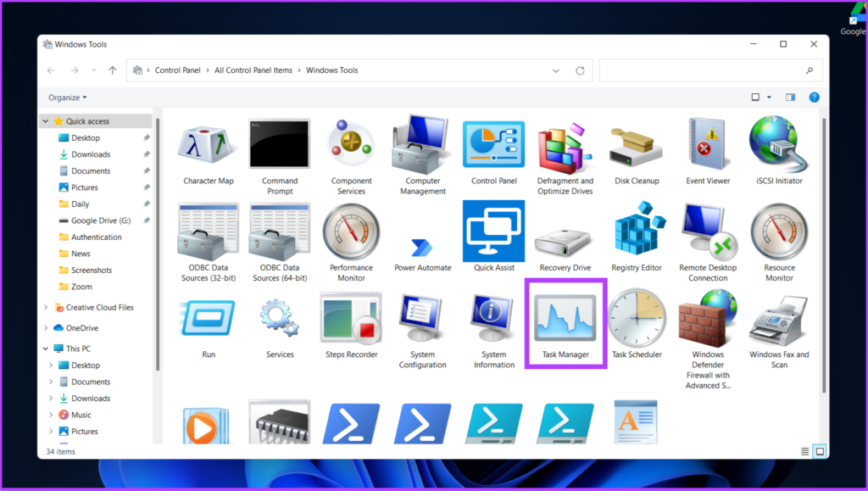Open Disk Cleanup
The image size is (868, 491).
(x=637, y=144)
